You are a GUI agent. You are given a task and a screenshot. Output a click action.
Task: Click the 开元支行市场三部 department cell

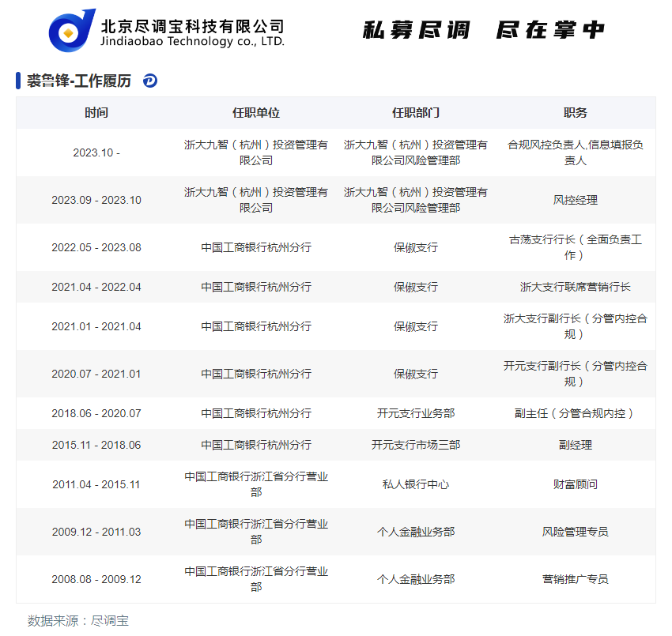(416, 445)
